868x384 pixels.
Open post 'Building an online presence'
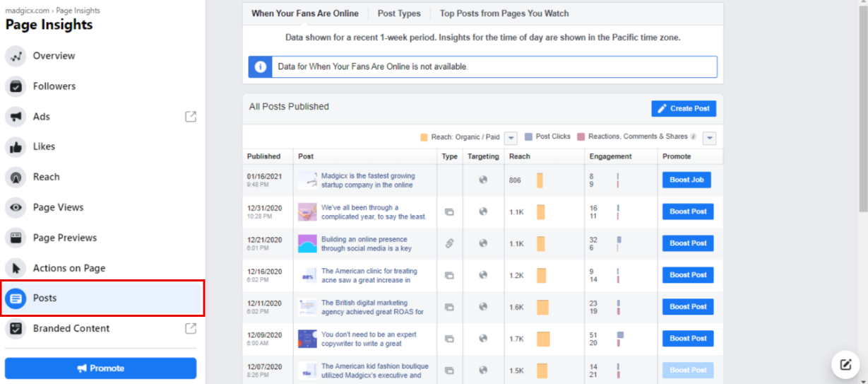[367, 244]
